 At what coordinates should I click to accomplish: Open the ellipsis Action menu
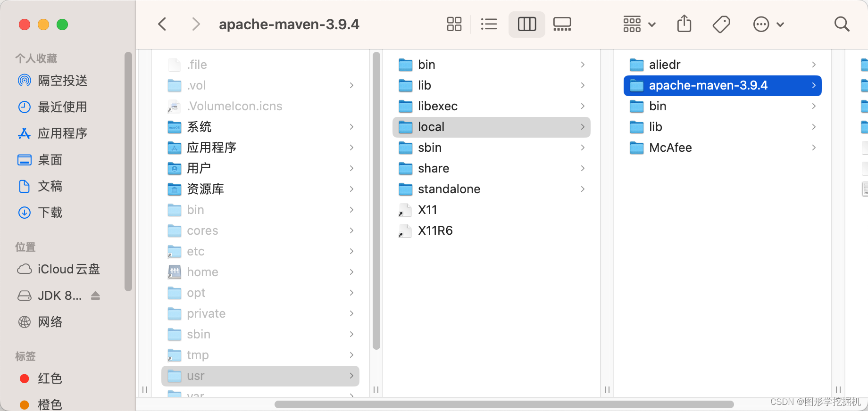pos(768,24)
